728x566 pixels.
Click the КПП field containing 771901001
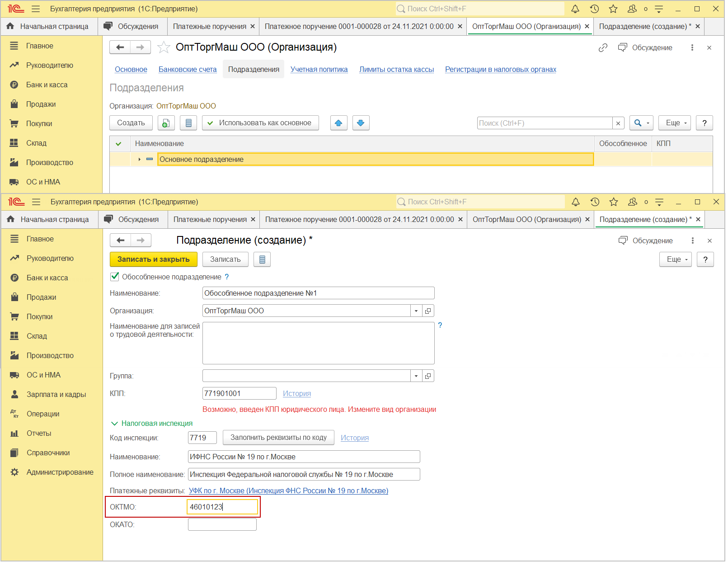tap(240, 393)
